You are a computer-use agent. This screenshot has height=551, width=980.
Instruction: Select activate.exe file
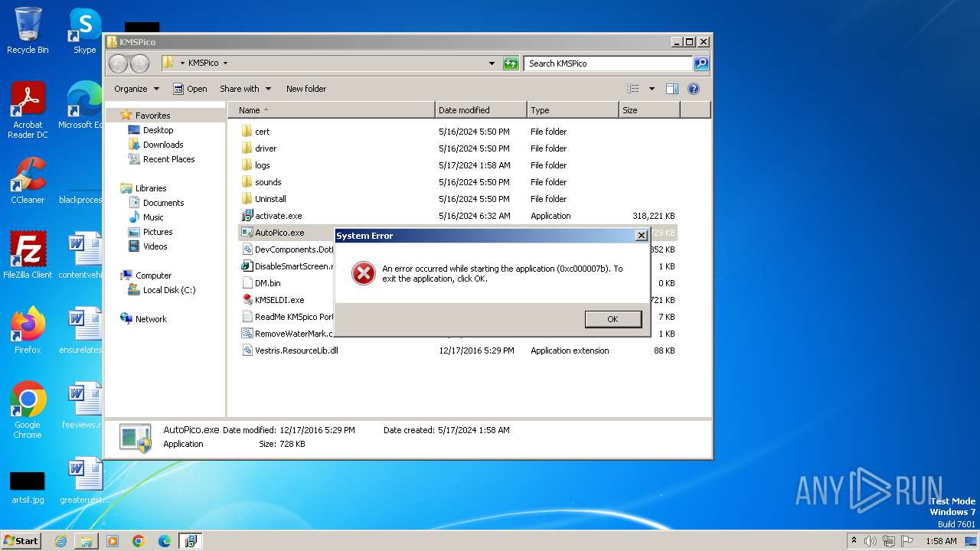(x=278, y=216)
